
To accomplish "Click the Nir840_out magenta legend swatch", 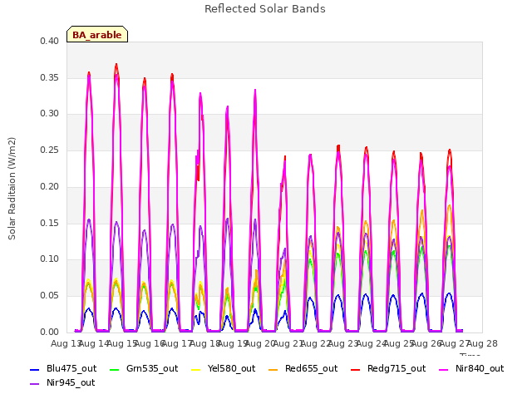I will pyautogui.click(x=443, y=369).
